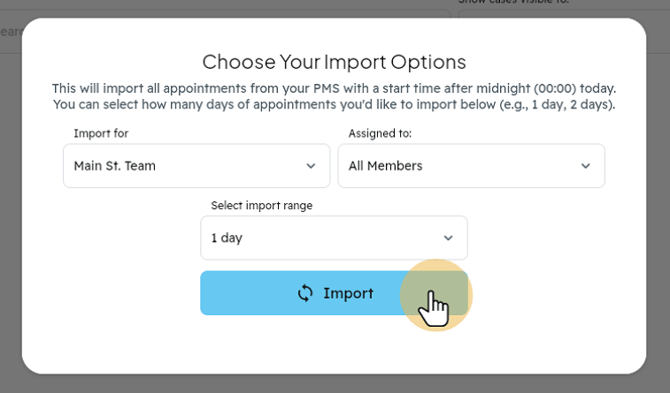Click the chevron arrow beside 1 day
The height and width of the screenshot is (393, 670).
point(448,238)
